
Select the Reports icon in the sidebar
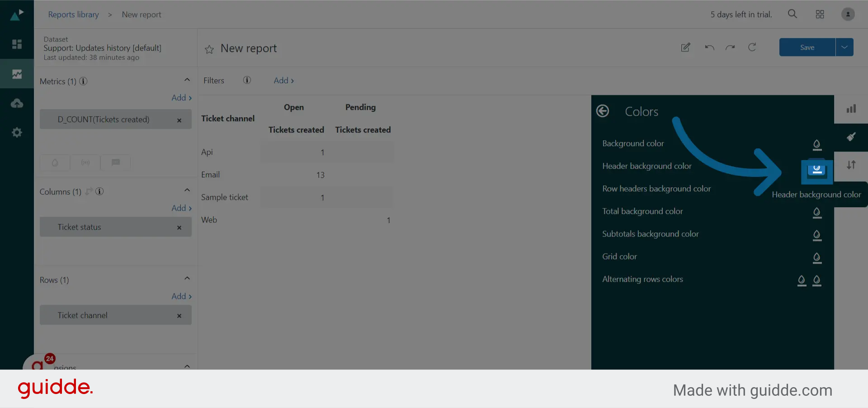pos(17,74)
